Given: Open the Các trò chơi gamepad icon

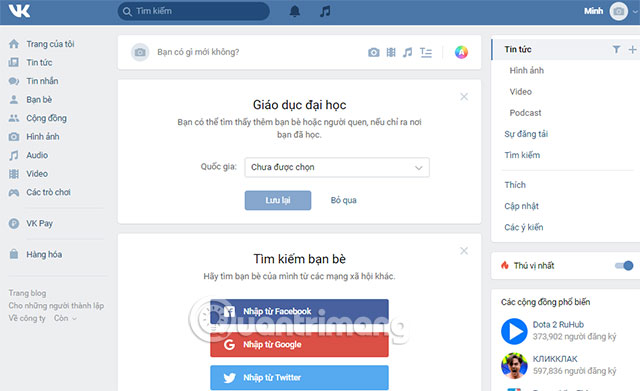Looking at the screenshot, I should 14,192.
